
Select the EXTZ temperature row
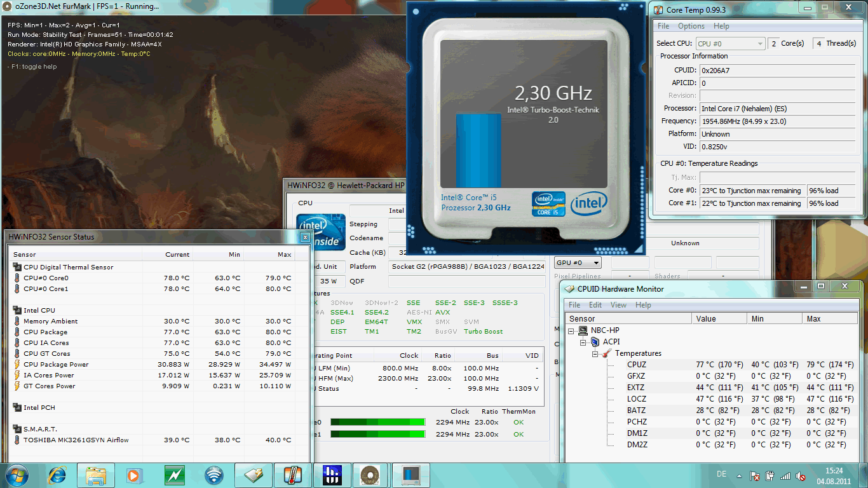[710, 388]
